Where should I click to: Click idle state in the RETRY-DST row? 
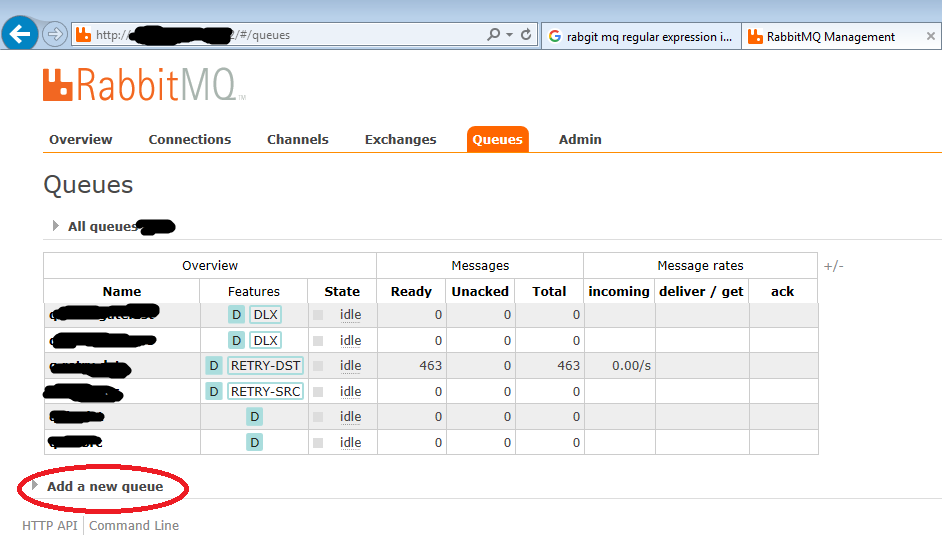pos(350,366)
